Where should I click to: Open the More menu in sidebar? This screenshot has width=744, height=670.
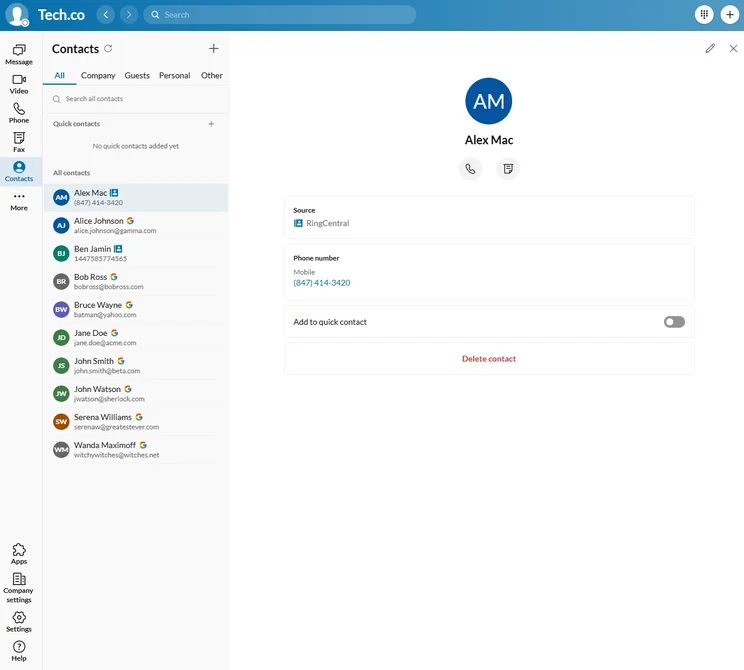click(19, 201)
